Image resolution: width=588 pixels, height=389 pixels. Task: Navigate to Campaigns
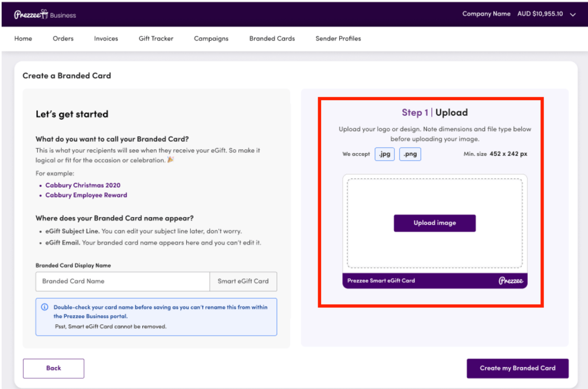tap(211, 38)
